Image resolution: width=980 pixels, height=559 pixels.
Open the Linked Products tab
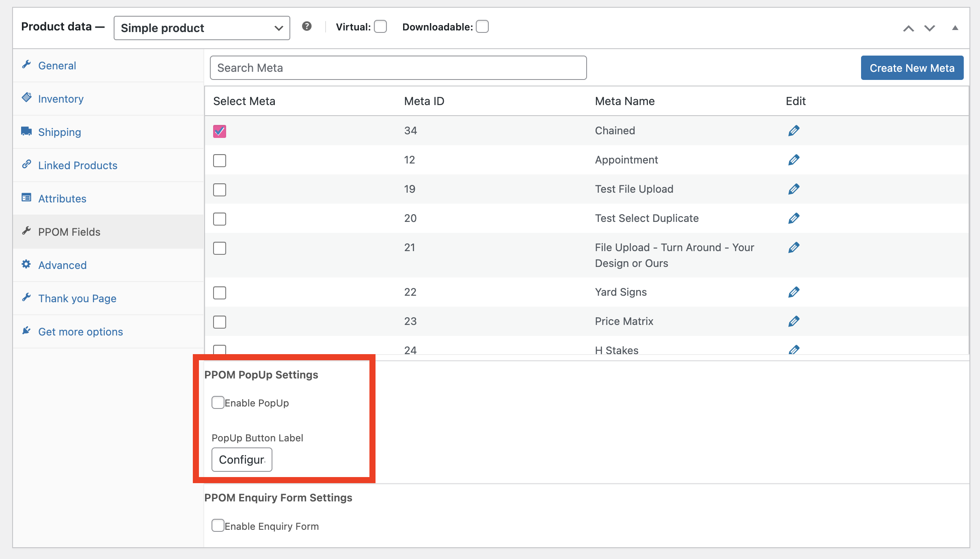(78, 165)
